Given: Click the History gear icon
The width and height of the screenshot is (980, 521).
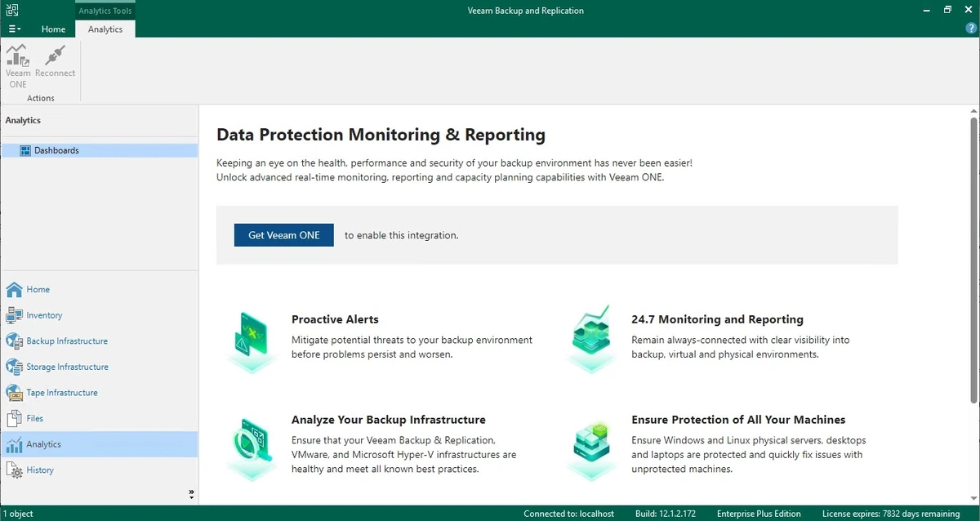Looking at the screenshot, I should (14, 470).
